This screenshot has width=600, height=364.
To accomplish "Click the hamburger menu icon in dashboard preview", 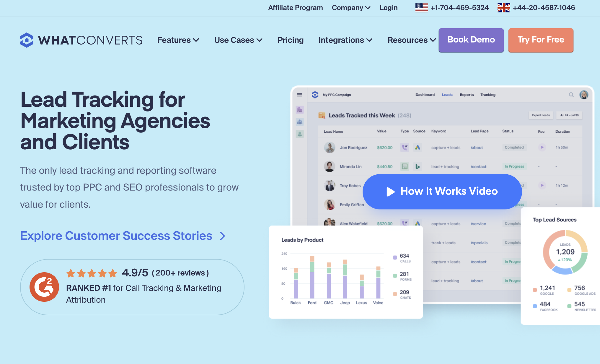I will point(299,95).
